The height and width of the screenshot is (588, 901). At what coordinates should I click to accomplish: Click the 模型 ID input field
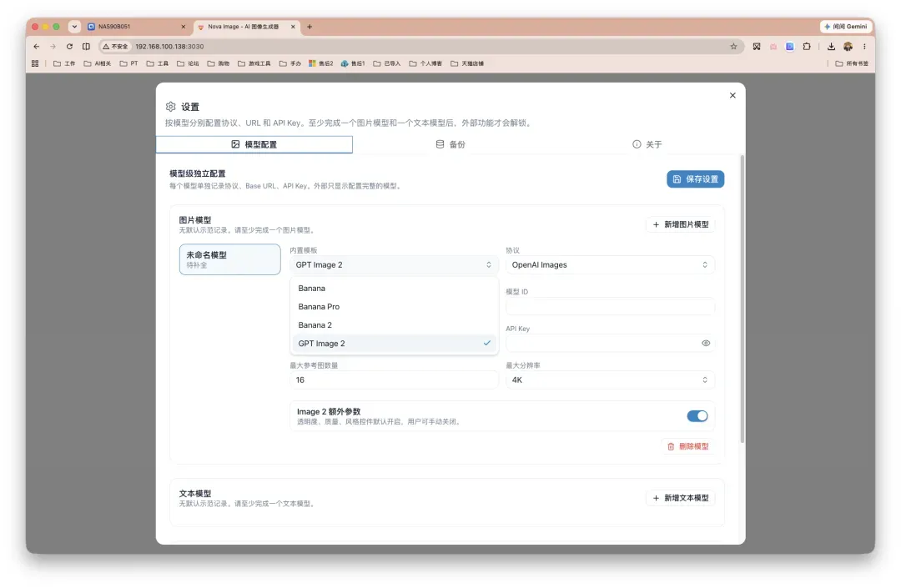(x=610, y=307)
